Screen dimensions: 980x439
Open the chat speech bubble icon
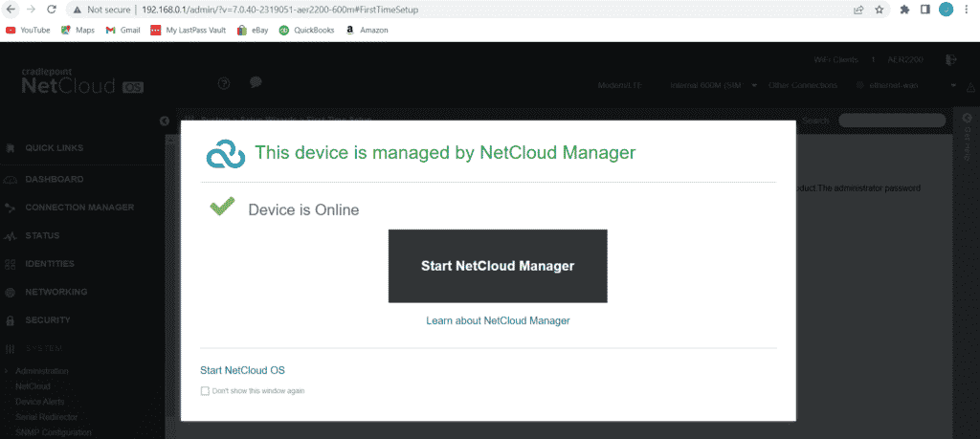(256, 83)
